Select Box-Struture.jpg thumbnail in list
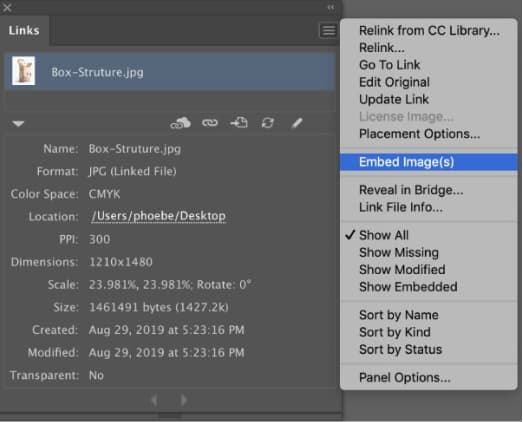This screenshot has height=422, width=523. pyautogui.click(x=23, y=71)
